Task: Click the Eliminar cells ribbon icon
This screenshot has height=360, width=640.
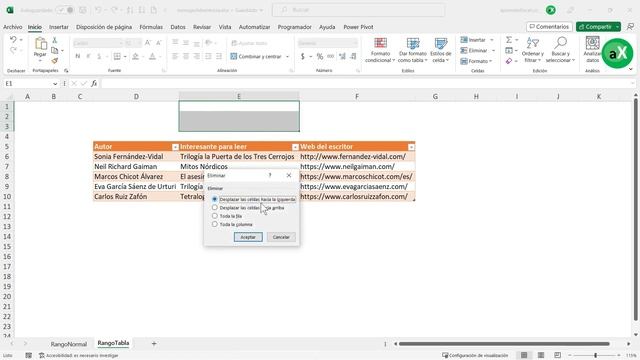Action: click(x=464, y=50)
